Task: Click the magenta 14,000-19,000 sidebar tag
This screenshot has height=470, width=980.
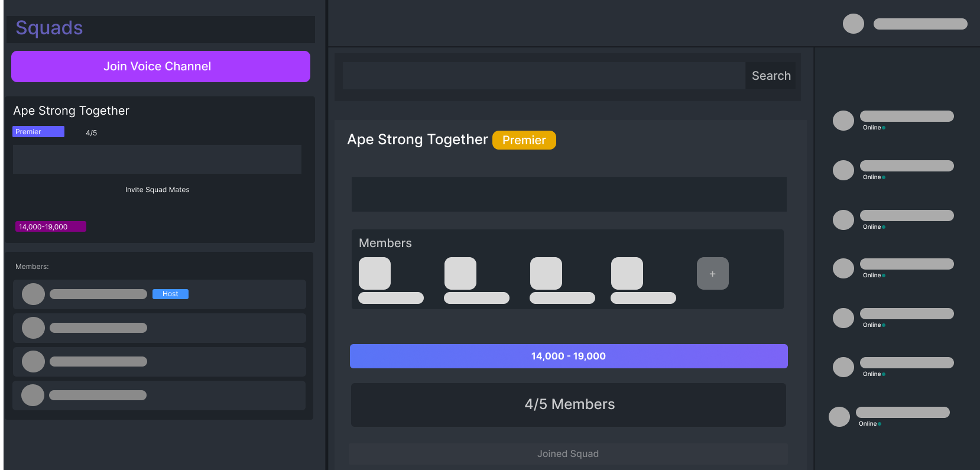Action: click(50, 226)
